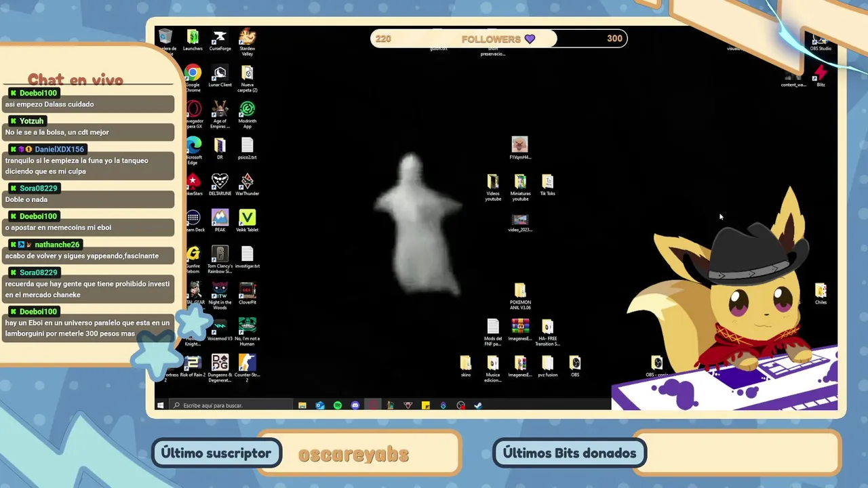The image size is (868, 488).
Task: Open Sticky Notes from the taskbar
Action: coord(426,405)
